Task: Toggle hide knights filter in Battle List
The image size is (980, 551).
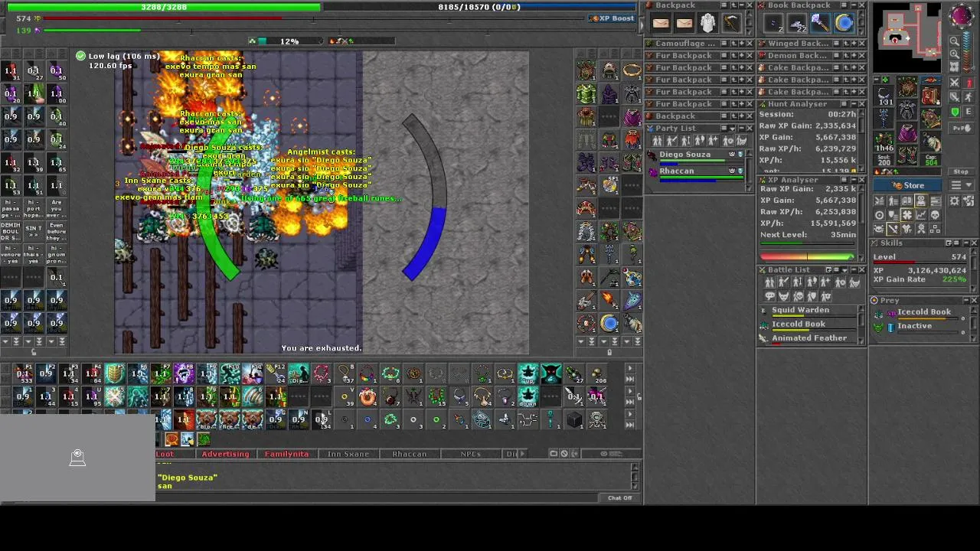Action: point(783,282)
